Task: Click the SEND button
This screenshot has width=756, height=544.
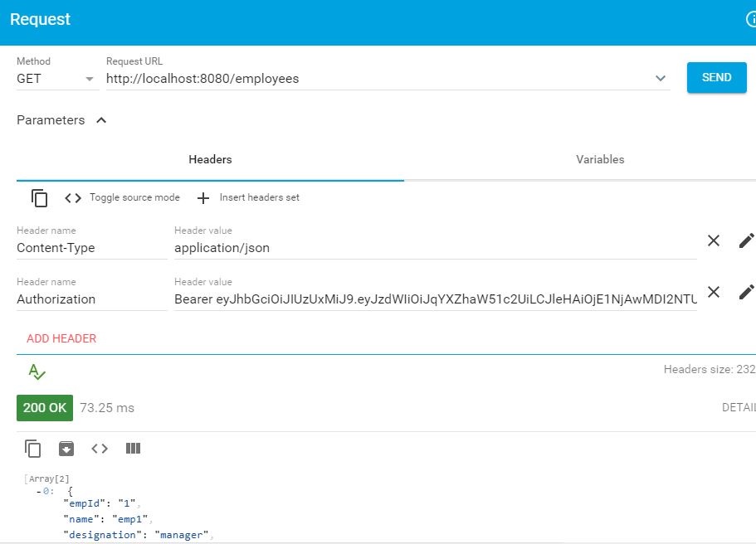Action: (x=716, y=78)
